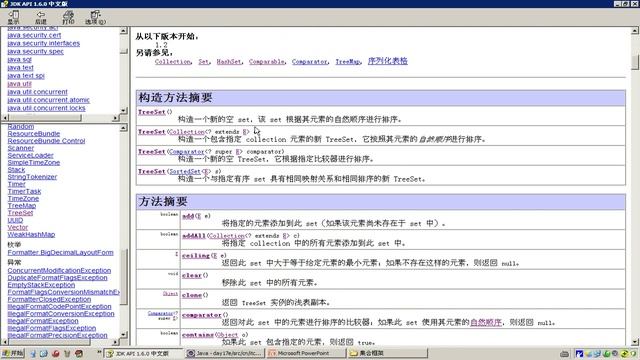Click the addAll method link
Screen dimensions: 640x360
194,236
